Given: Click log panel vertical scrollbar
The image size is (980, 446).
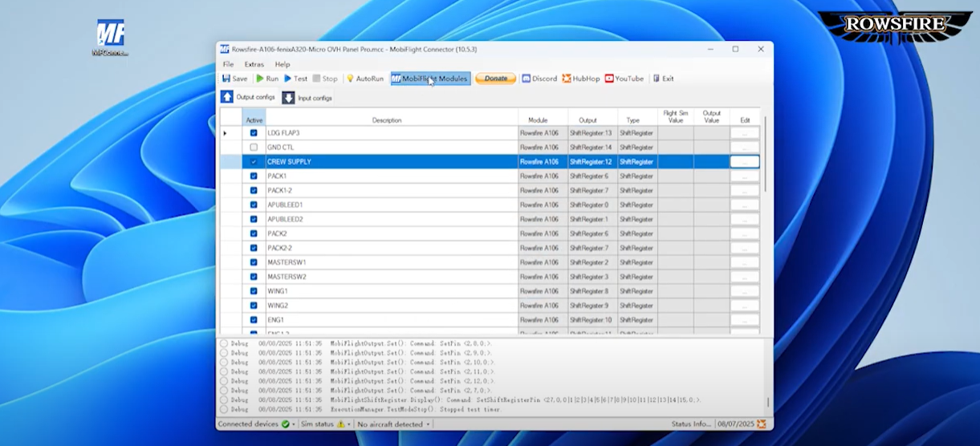Looking at the screenshot, I should [768, 402].
